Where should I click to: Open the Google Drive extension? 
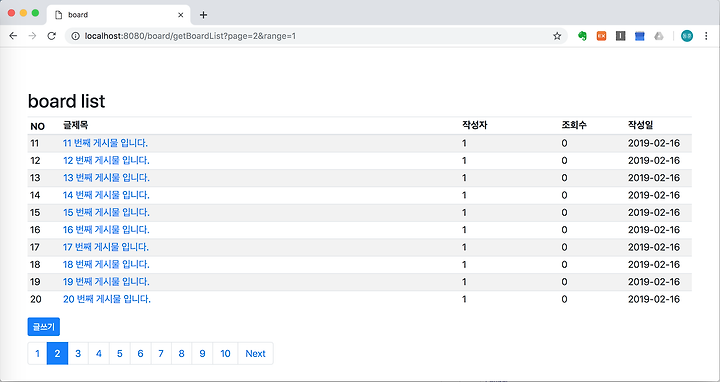[659, 36]
